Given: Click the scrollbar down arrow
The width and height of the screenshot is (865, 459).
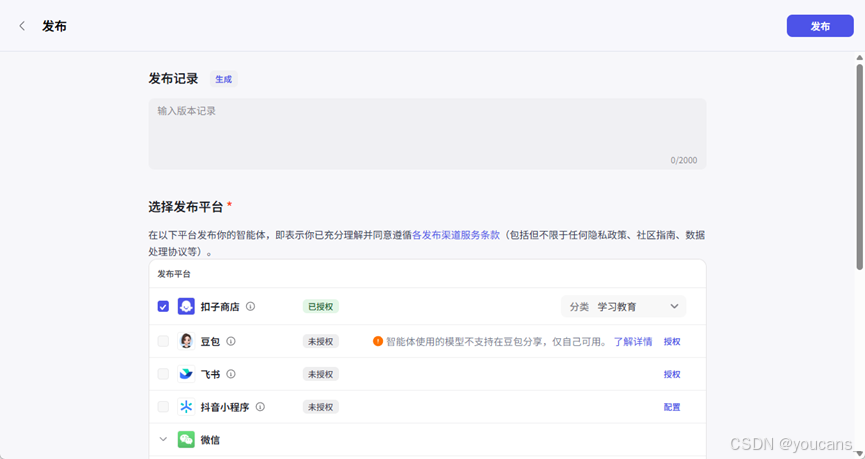Looking at the screenshot, I should 859,453.
